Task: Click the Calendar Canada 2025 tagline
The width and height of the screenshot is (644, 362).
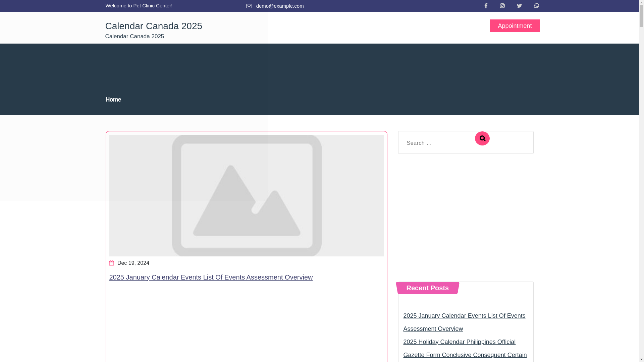Action: 135,36
